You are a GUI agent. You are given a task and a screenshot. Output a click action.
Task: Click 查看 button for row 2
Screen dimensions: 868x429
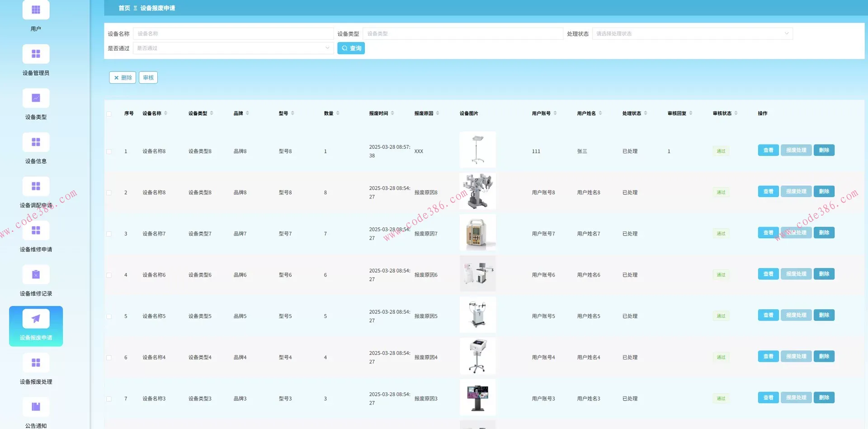tap(768, 192)
